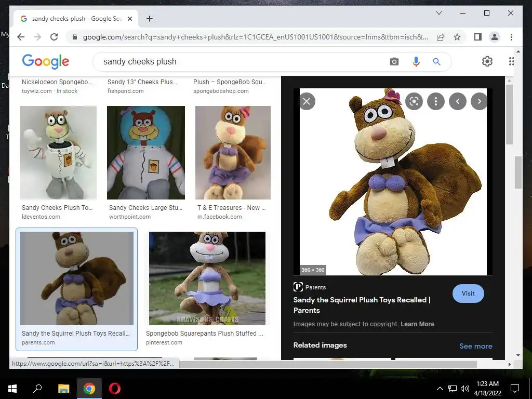Start voice search with the microphone icon
The width and height of the screenshot is (532, 399).
(416, 62)
